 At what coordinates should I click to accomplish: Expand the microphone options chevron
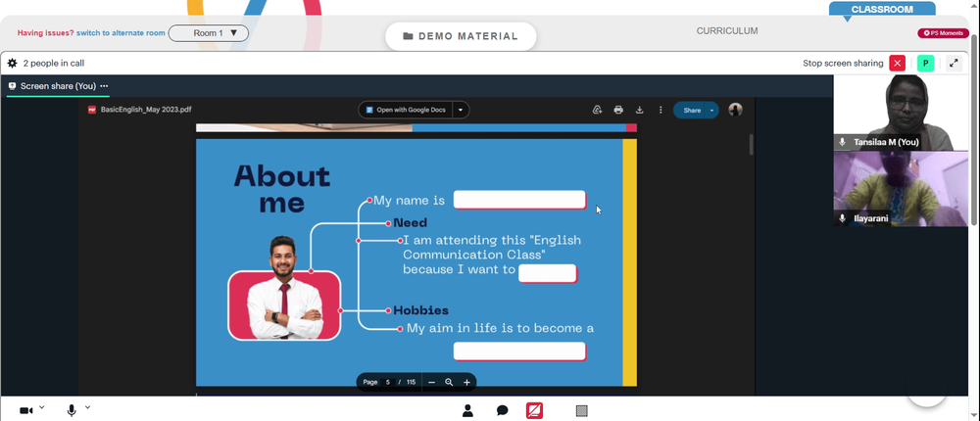(87, 407)
